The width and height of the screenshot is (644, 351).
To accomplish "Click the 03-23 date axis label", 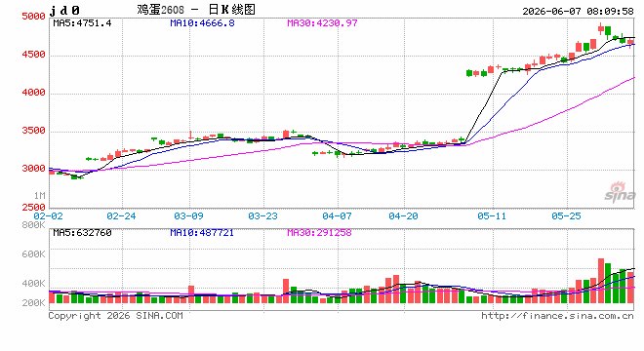I will pyautogui.click(x=262, y=215).
